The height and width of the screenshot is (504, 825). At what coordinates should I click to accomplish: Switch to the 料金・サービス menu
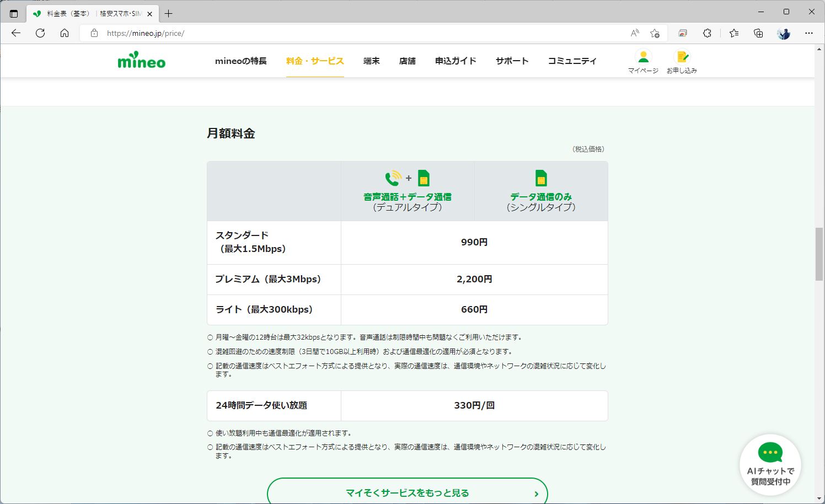coord(315,61)
